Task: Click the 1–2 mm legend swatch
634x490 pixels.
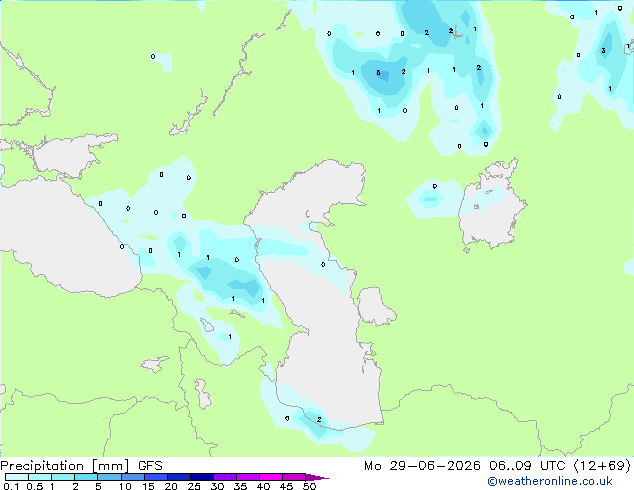Action: tap(63, 477)
